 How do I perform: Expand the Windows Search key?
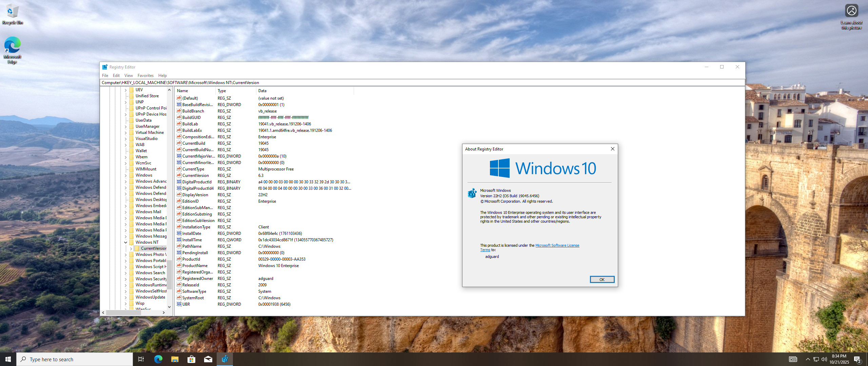coord(126,273)
